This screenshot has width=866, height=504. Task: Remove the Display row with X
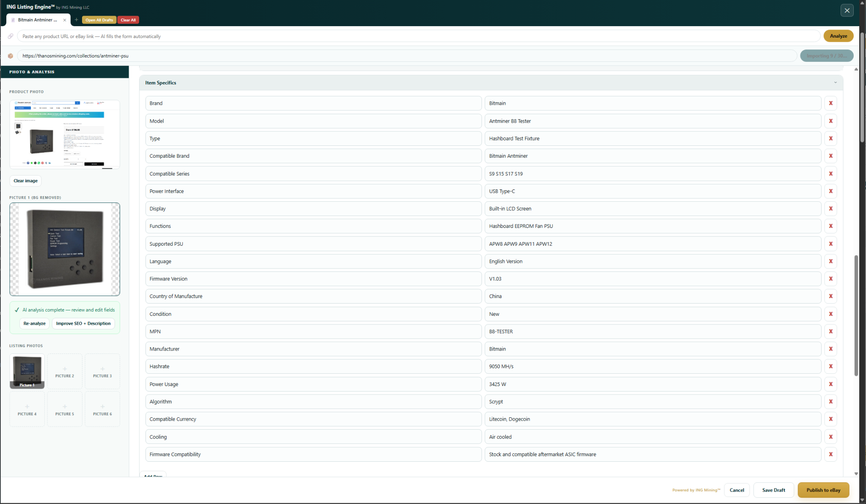click(x=830, y=208)
